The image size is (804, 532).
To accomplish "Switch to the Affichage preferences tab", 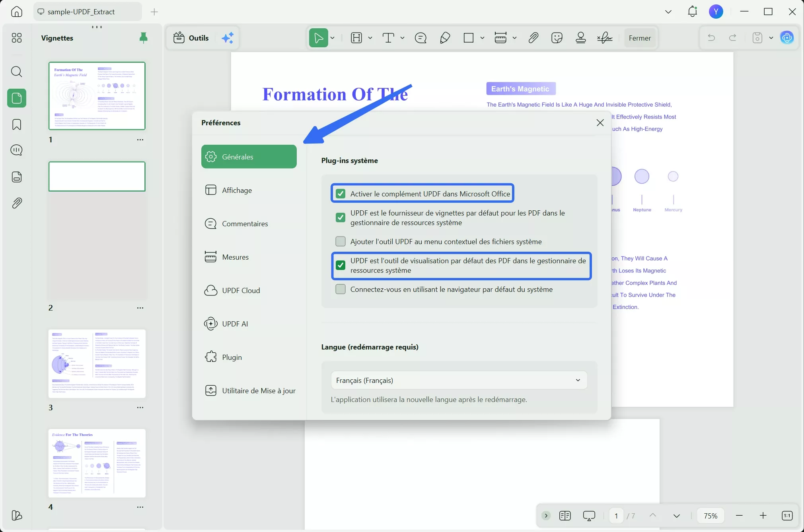I will coord(237,190).
